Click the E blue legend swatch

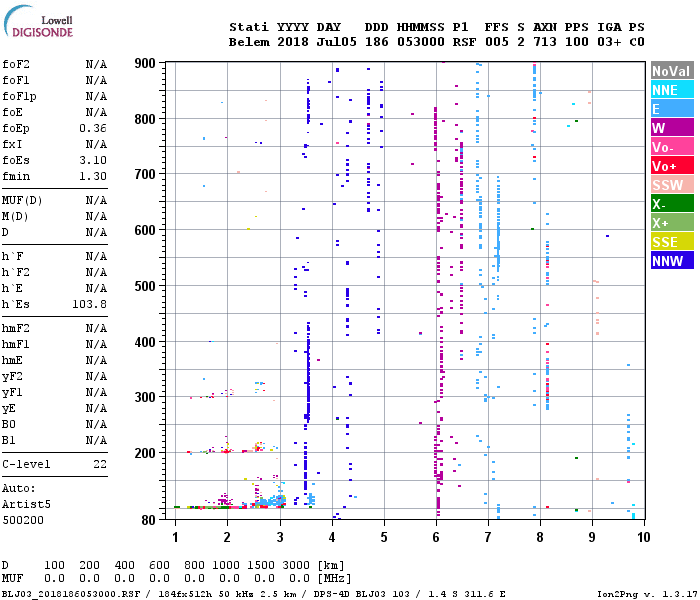click(672, 108)
